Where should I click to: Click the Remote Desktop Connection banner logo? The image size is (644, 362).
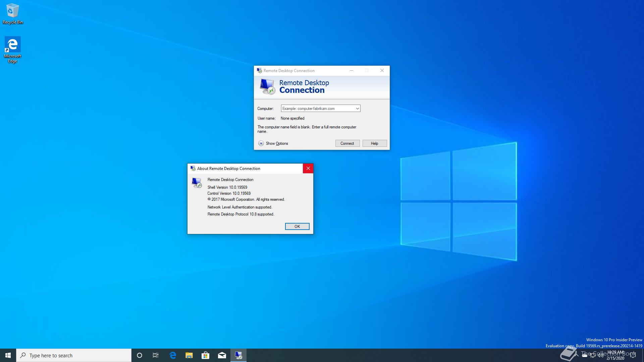click(x=267, y=86)
